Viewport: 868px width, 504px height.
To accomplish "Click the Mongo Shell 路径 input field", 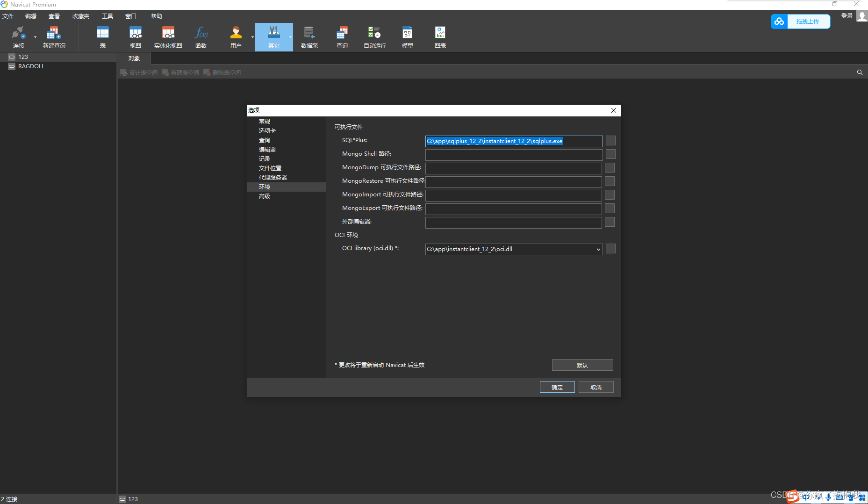I will pyautogui.click(x=514, y=155).
